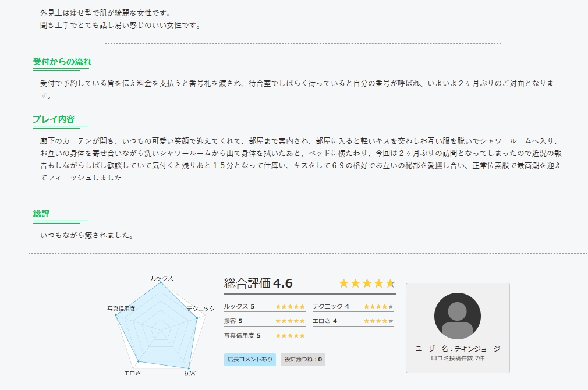
Task: Click the 接客 5 star rating row
Action: (x=265, y=321)
